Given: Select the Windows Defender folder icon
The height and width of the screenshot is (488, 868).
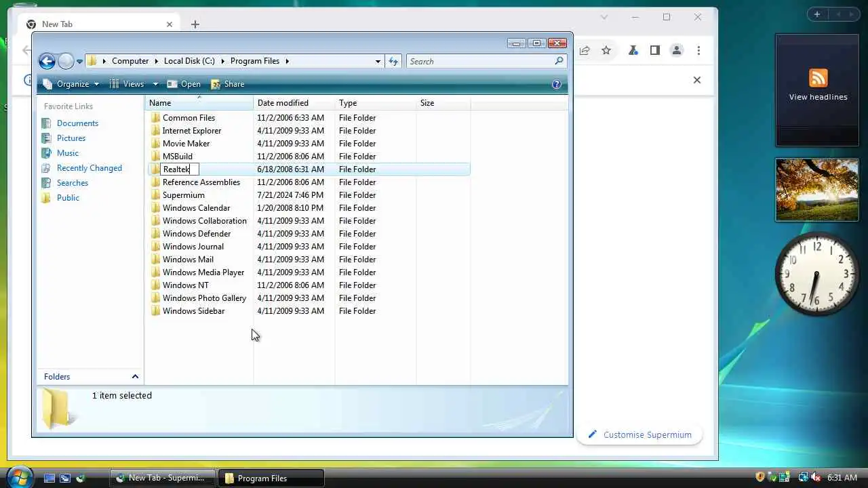Looking at the screenshot, I should click(x=155, y=234).
